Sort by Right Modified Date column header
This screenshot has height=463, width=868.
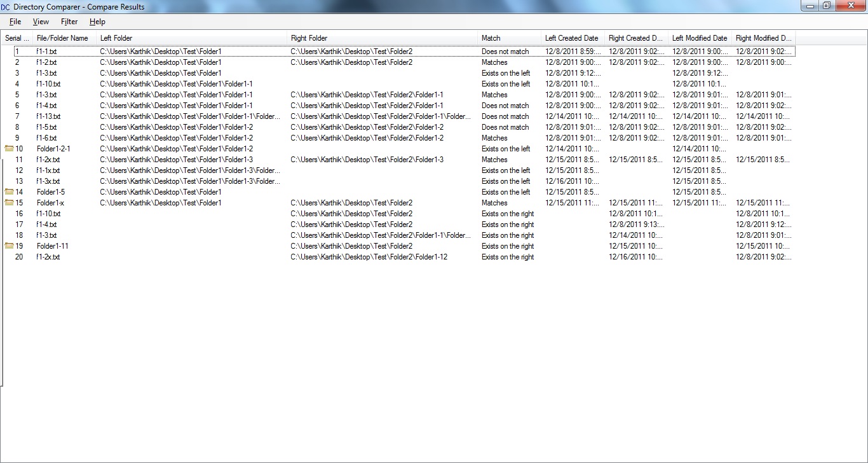pyautogui.click(x=764, y=38)
